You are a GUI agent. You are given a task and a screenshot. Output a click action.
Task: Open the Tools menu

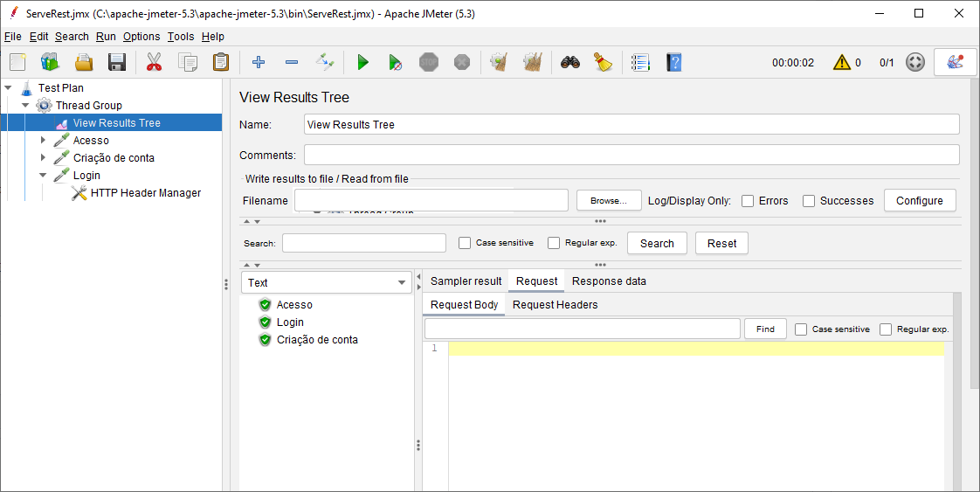coord(181,36)
